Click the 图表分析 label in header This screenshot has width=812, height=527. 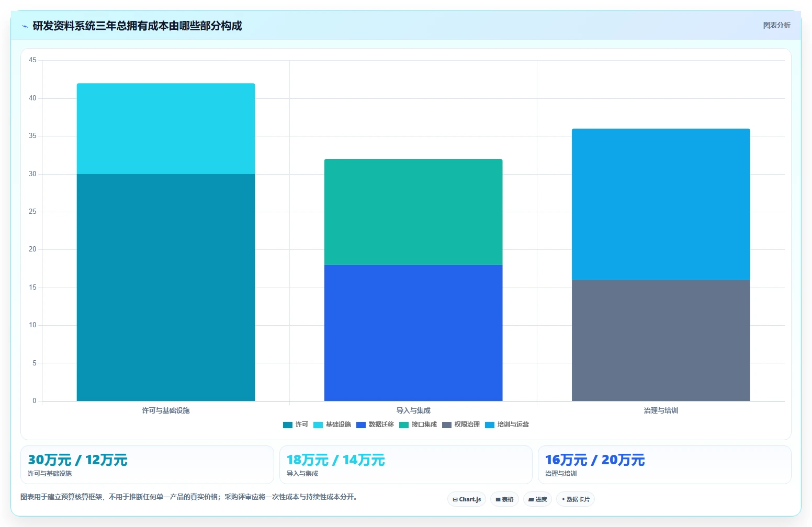coord(776,25)
